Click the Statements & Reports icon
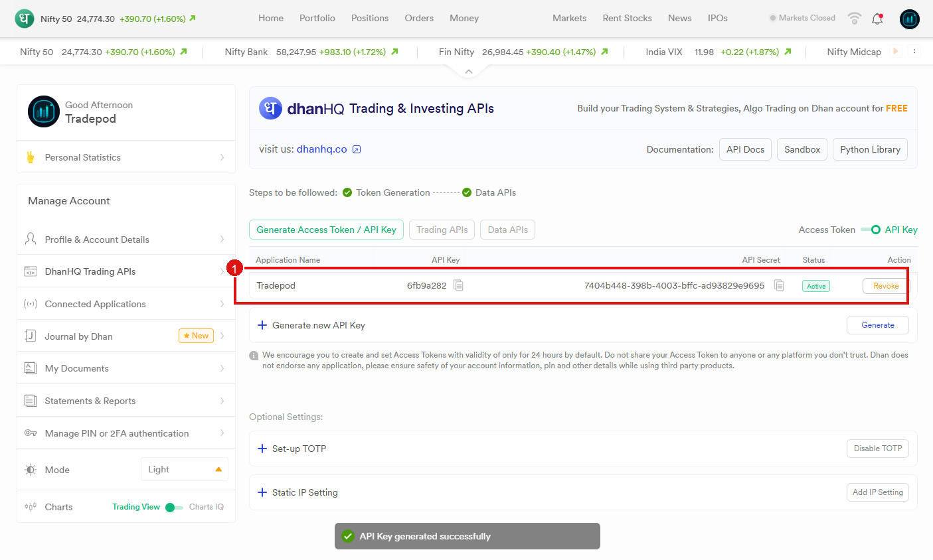 pos(31,401)
